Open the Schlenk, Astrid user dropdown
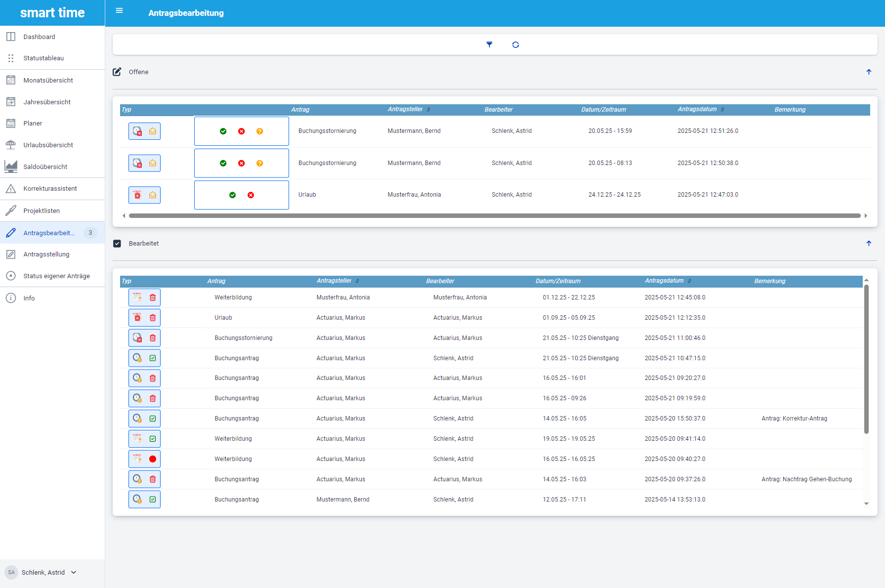Viewport: 885px width, 588px height. (74, 572)
